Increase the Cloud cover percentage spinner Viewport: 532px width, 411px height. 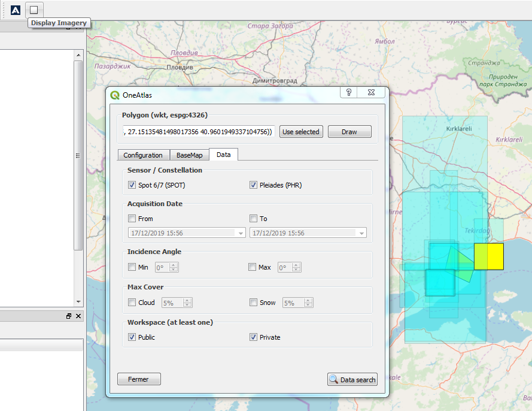click(x=187, y=300)
